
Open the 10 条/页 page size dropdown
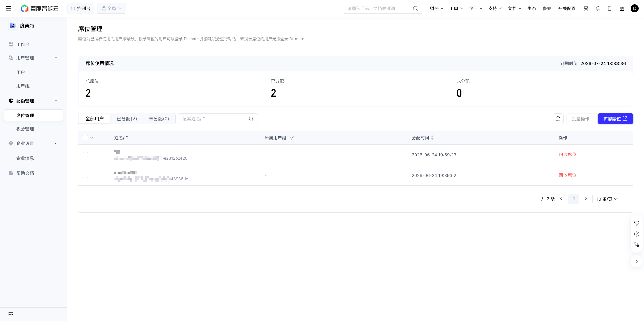click(x=607, y=199)
